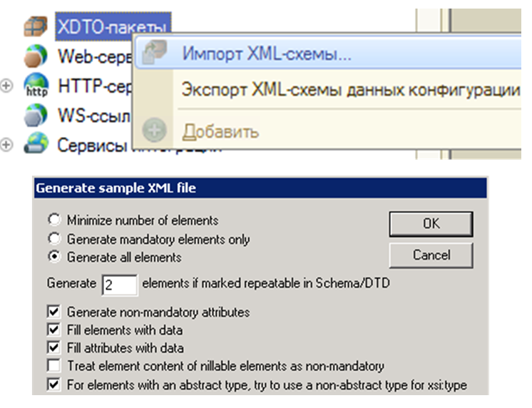Select Generate all elements radio button
The width and height of the screenshot is (532, 408).
[x=53, y=257]
